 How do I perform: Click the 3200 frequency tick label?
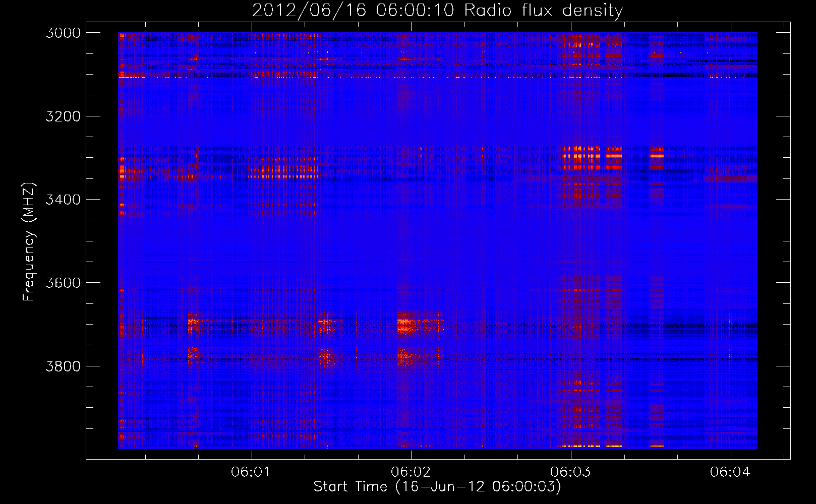coord(63,116)
